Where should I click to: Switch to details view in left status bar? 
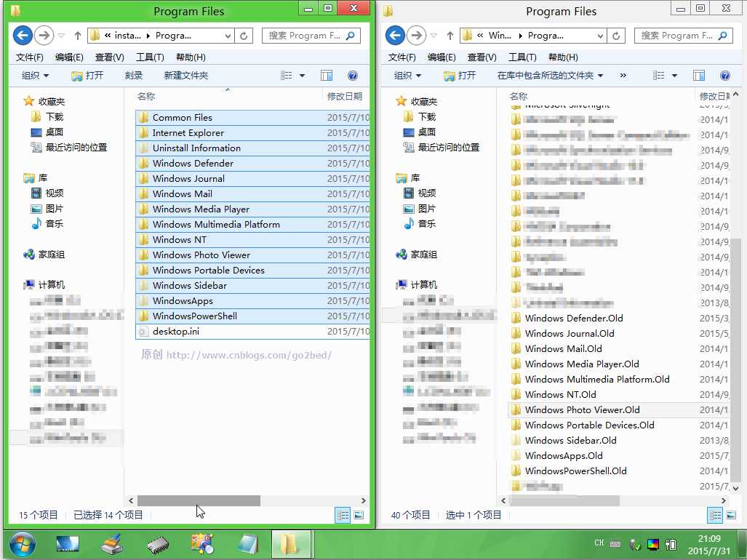click(x=343, y=515)
